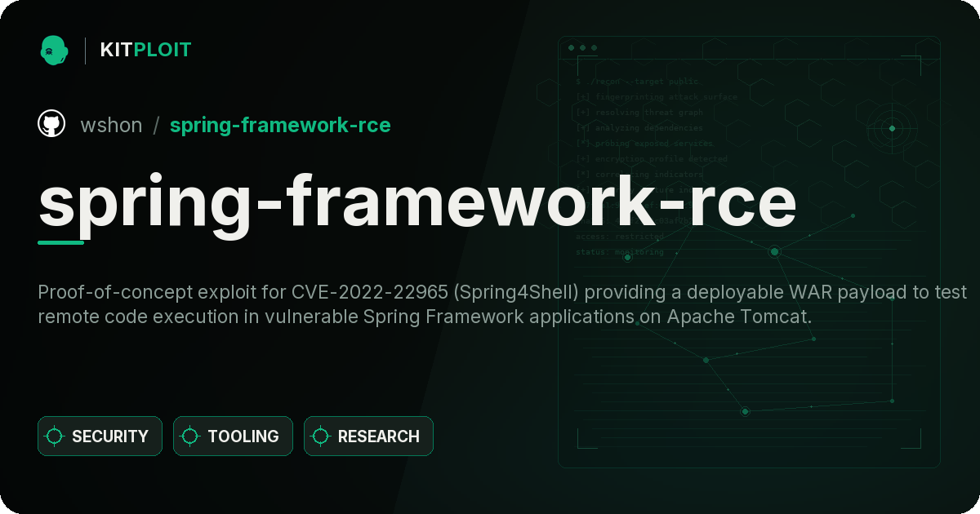
Task: Open the wshon owner name
Action: click(x=111, y=125)
